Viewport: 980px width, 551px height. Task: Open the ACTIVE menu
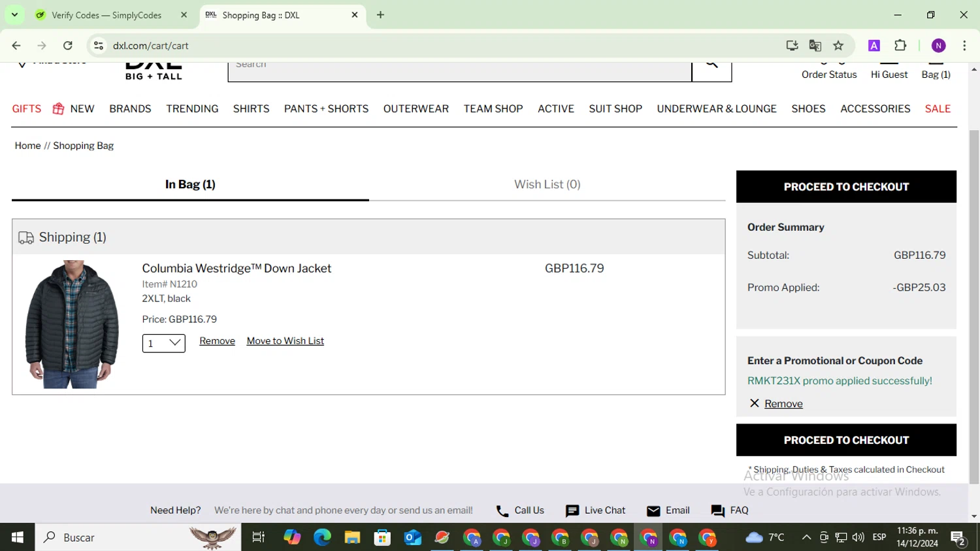point(556,109)
